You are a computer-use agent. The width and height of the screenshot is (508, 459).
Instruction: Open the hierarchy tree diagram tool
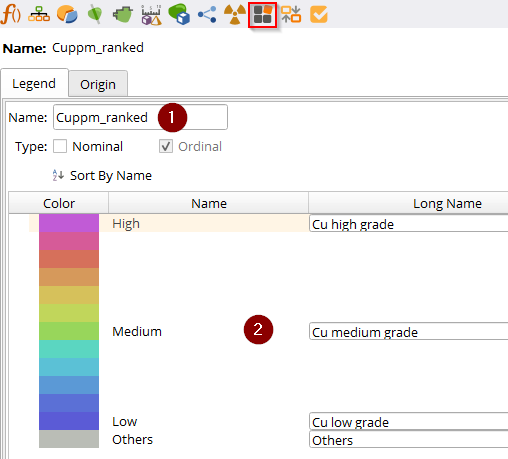[39, 15]
